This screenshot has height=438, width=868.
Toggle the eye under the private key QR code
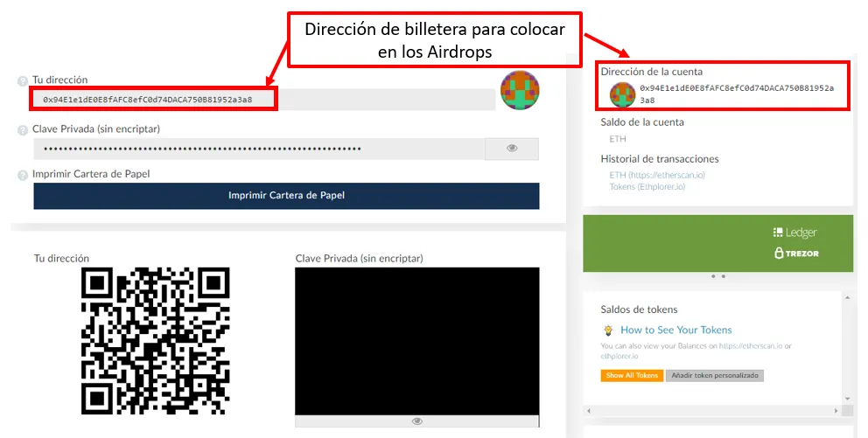click(417, 421)
